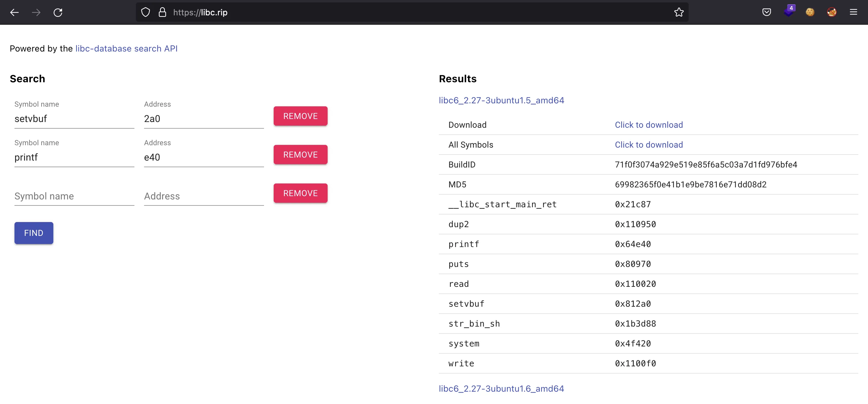Viewport: 868px width, 404px height.
Task: Select str_bin_sh offset 0x1b3d88
Action: point(635,324)
